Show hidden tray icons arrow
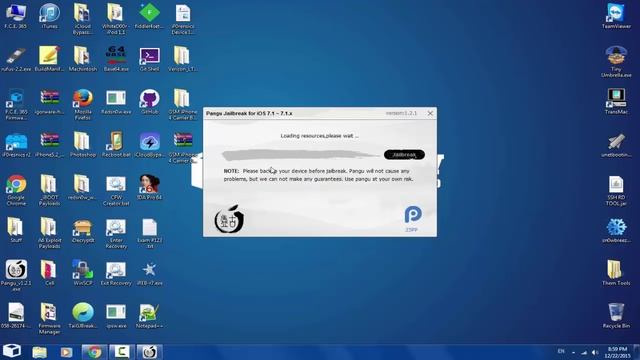Viewport: 640px width, 360px height. click(573, 352)
